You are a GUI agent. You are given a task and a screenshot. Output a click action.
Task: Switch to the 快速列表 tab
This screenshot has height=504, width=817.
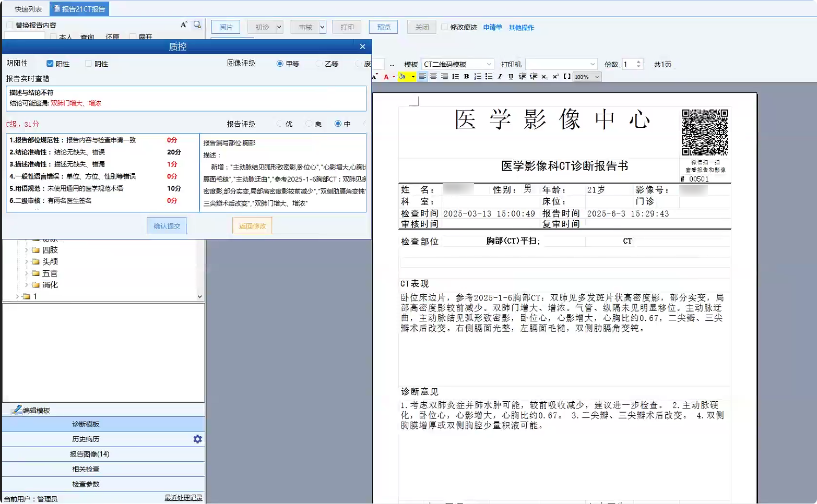pyautogui.click(x=28, y=9)
